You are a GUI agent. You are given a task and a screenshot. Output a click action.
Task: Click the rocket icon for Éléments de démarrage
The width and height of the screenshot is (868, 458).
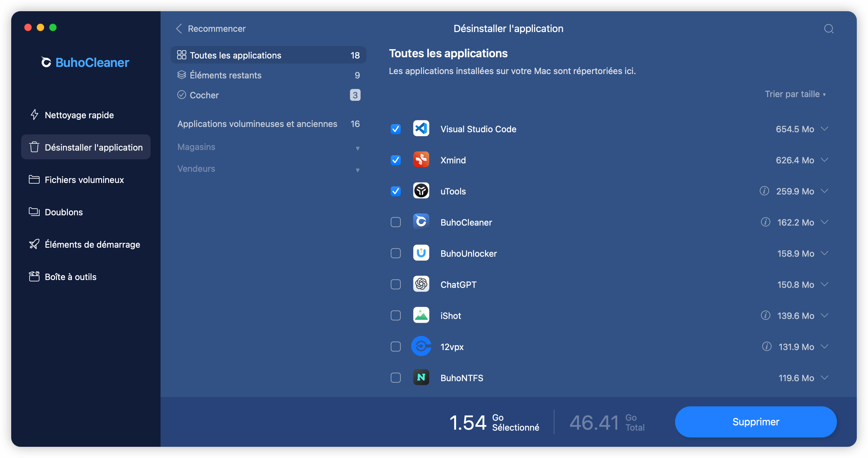[34, 244]
